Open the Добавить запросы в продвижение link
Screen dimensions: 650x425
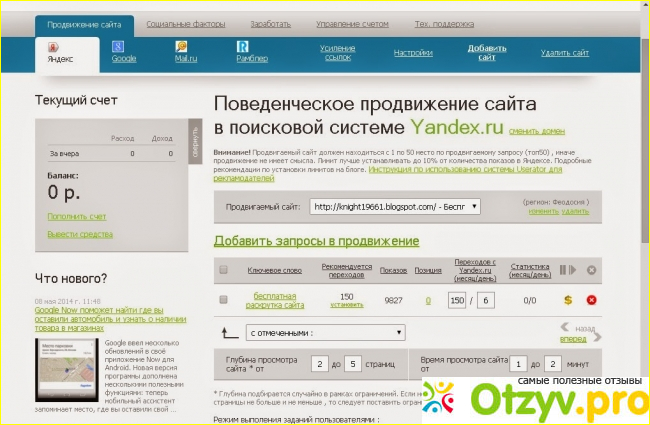316,242
